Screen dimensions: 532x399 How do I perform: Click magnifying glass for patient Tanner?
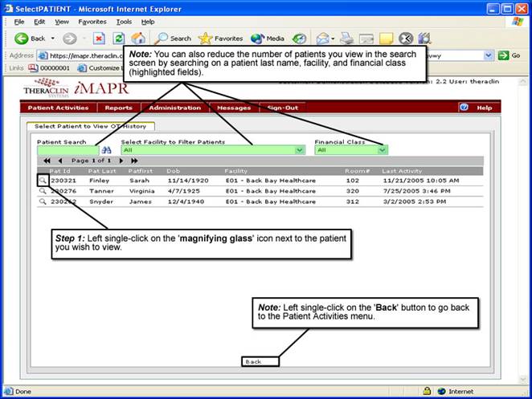coord(43,192)
